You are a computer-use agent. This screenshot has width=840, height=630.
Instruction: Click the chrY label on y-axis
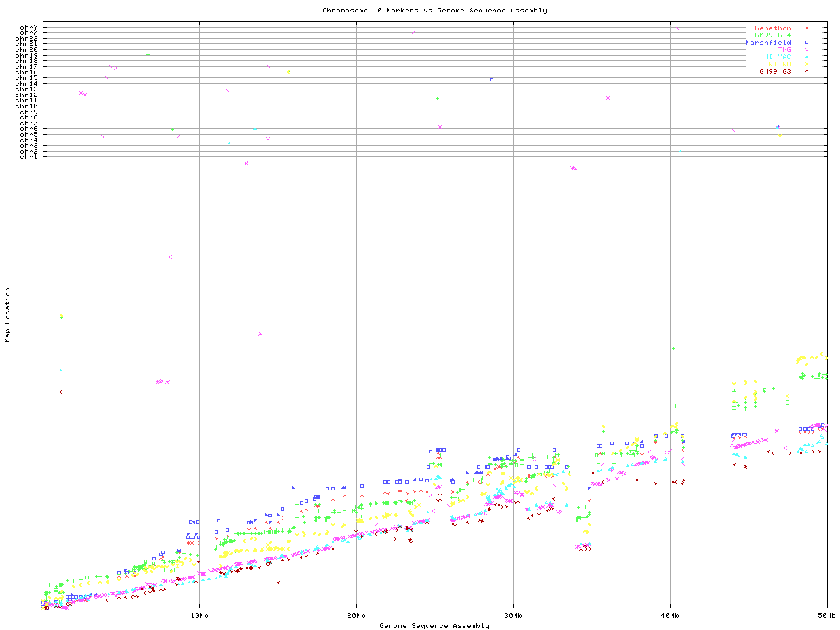click(29, 28)
